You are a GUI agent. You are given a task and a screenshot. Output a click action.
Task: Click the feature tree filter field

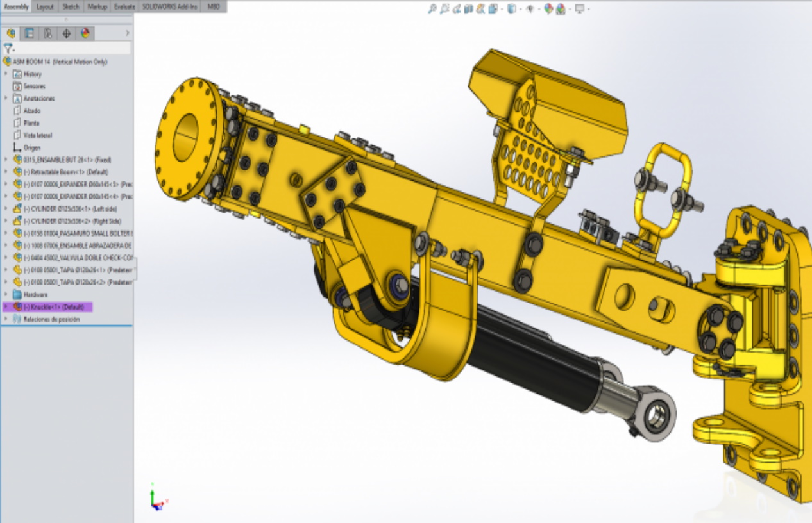(x=71, y=48)
